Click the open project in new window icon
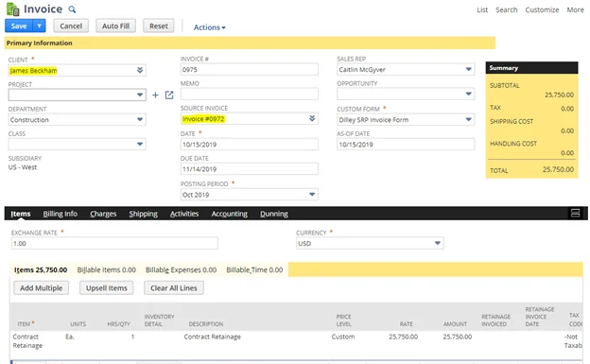The width and height of the screenshot is (590, 364). pyautogui.click(x=169, y=95)
